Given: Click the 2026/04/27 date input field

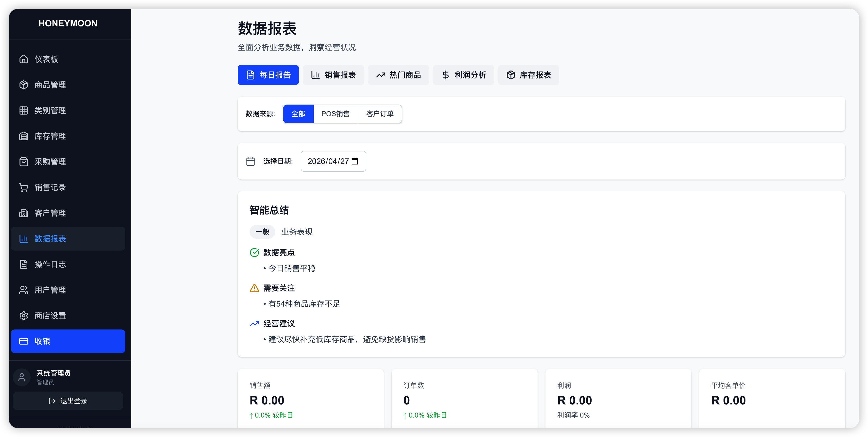Looking at the screenshot, I should point(333,161).
